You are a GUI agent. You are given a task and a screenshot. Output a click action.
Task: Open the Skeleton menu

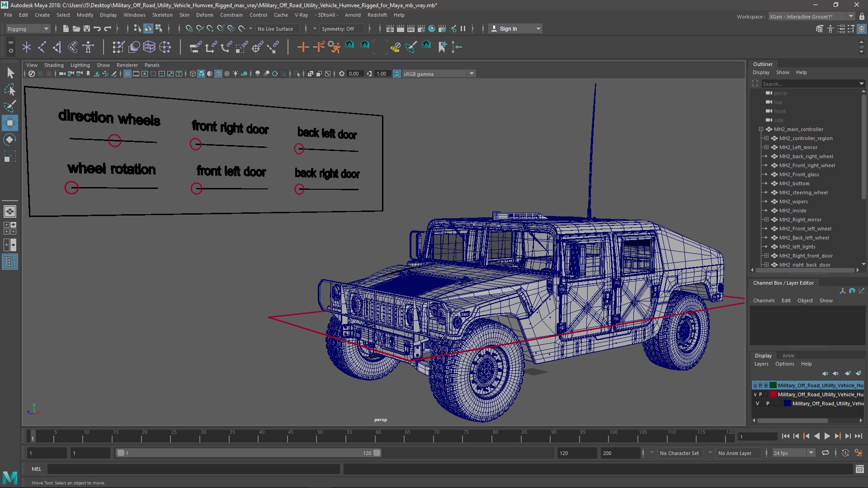tap(162, 15)
